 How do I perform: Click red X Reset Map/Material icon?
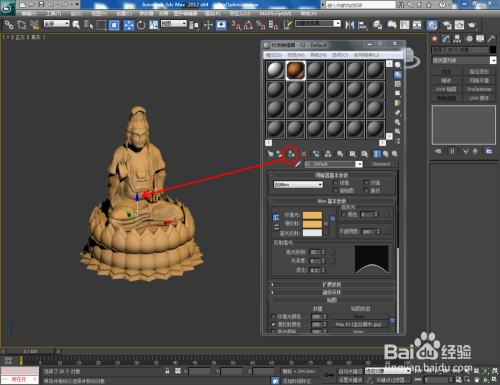coord(304,154)
